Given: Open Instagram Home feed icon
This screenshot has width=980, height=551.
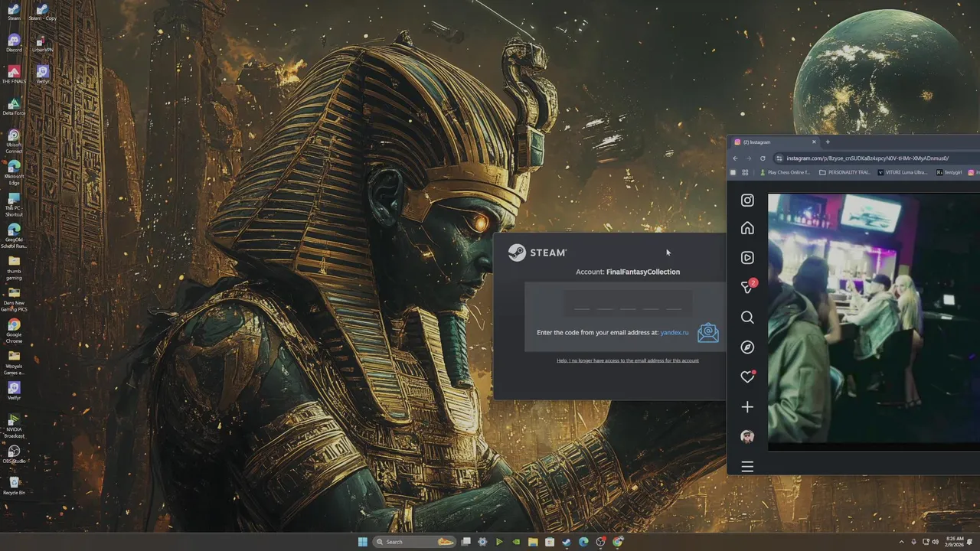Looking at the screenshot, I should point(747,228).
